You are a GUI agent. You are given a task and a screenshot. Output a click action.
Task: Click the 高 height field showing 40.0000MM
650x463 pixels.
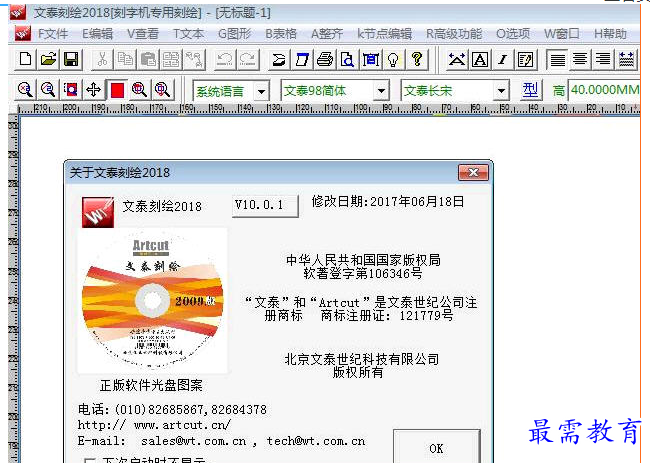[604, 90]
